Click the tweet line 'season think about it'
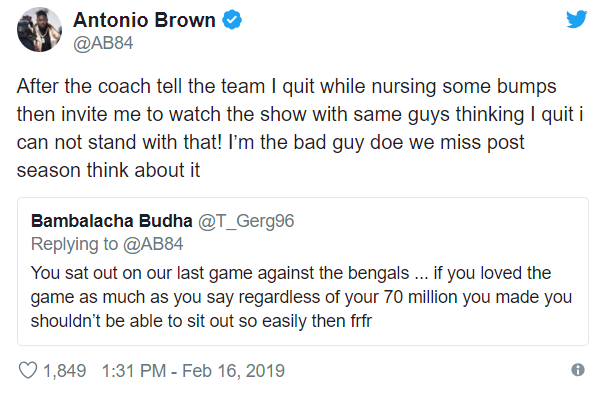The image size is (600, 394). (x=108, y=170)
